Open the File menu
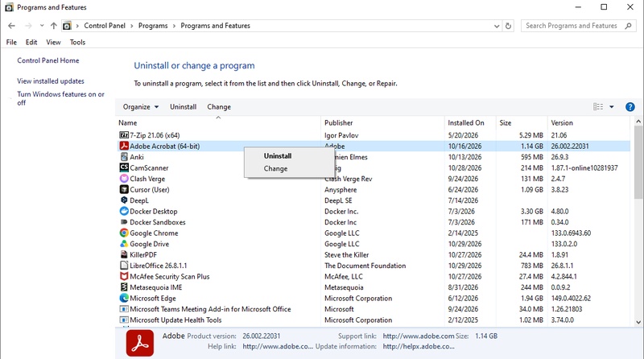 coord(11,43)
